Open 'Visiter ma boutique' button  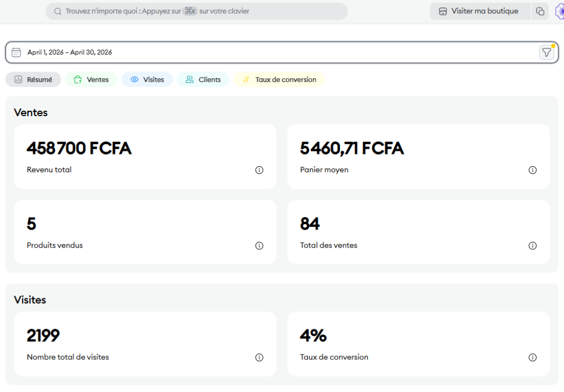[480, 11]
